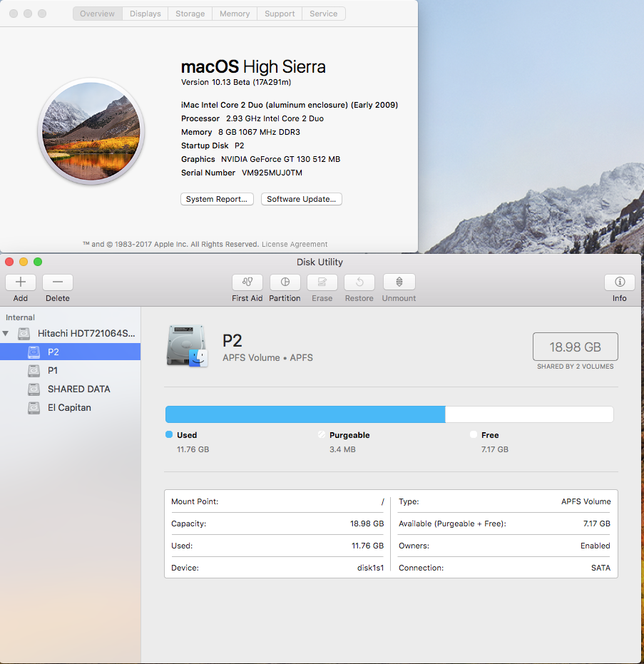Click the Hitachi HDT721064S drive icon
Screen dimensions: 644x664
(x=24, y=334)
